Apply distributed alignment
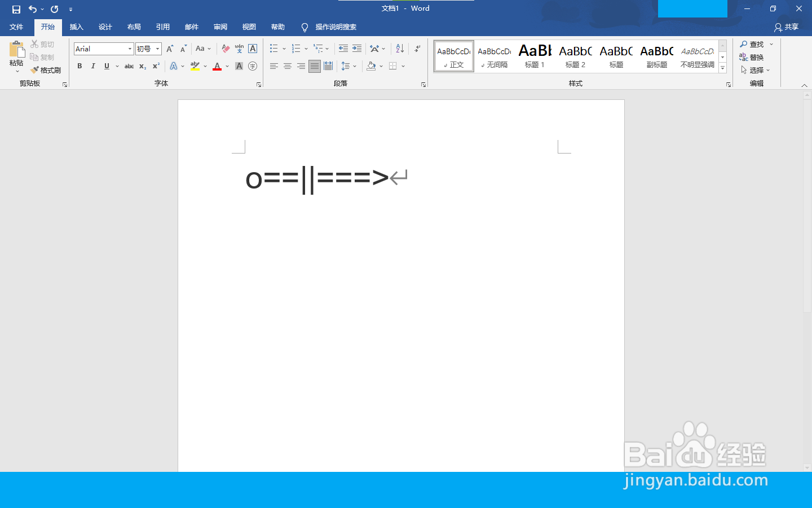This screenshot has width=812, height=508. 328,66
